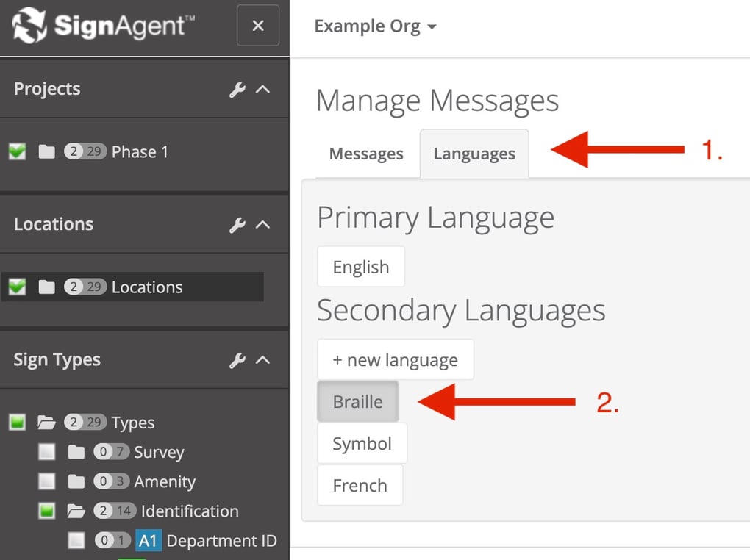This screenshot has width=750, height=560.
Task: Click the Locations folder icon
Action: (x=47, y=287)
